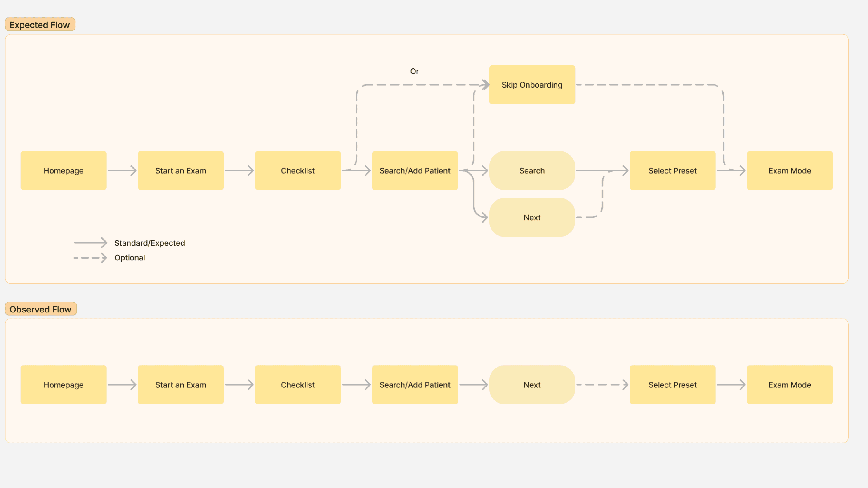Select arrow from Start an Exam to Checklist in Observed Flow
Image resolution: width=868 pixels, height=488 pixels.
point(239,385)
